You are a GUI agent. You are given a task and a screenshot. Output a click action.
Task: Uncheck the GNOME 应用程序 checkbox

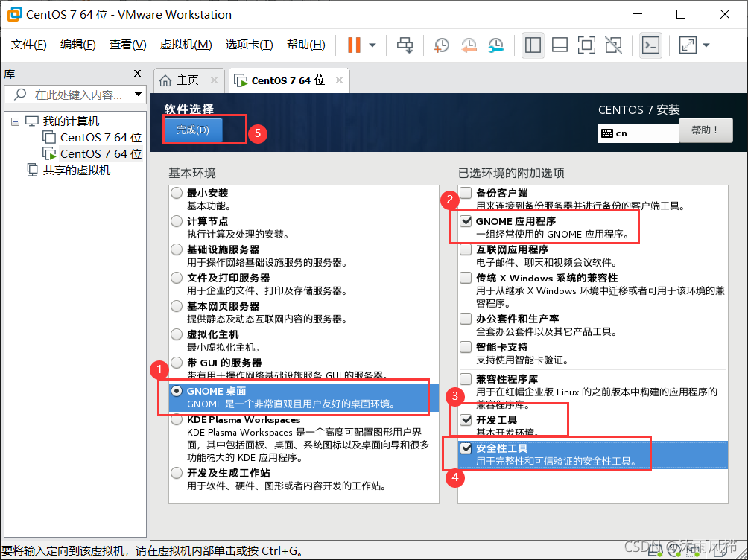(x=466, y=221)
